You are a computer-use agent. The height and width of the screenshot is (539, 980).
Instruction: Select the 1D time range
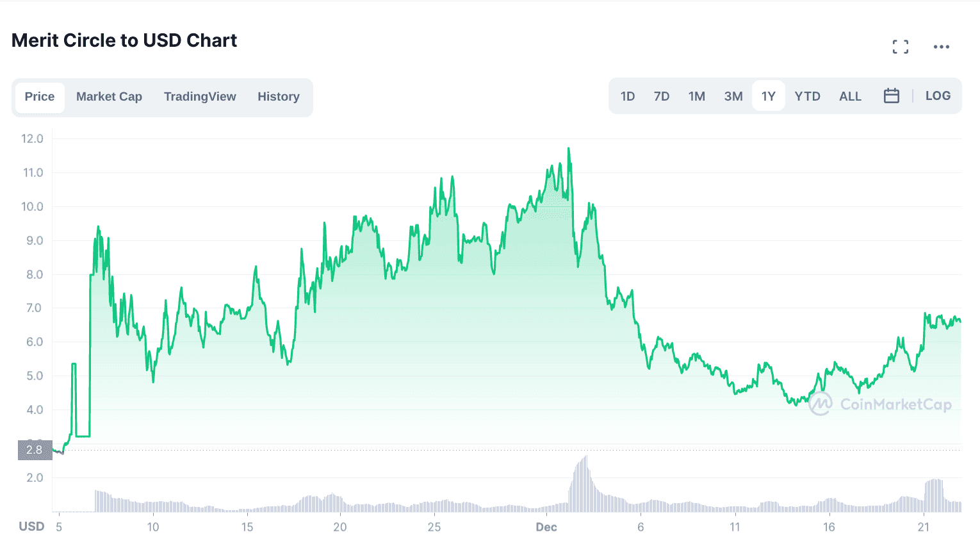(x=627, y=96)
